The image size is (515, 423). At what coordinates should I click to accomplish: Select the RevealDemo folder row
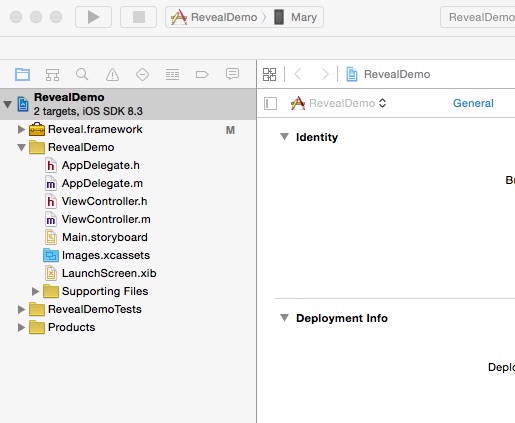[128, 147]
